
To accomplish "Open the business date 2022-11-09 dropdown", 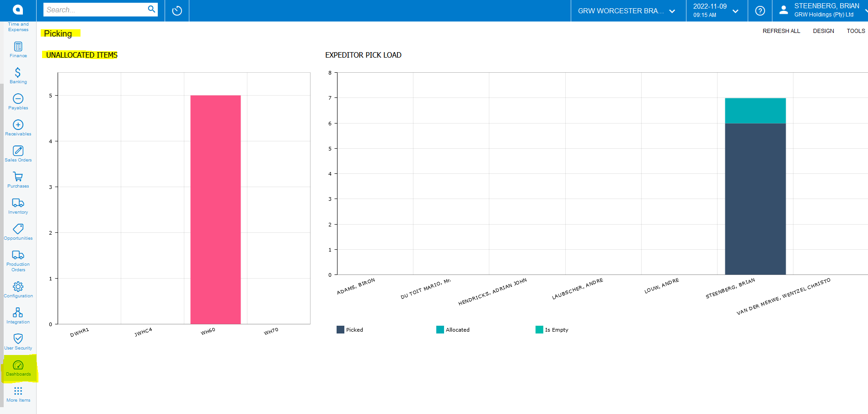I will click(x=716, y=11).
